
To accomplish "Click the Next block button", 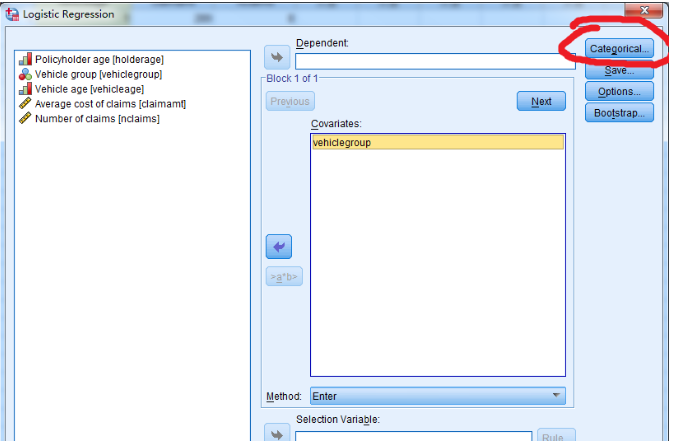I will (x=541, y=101).
